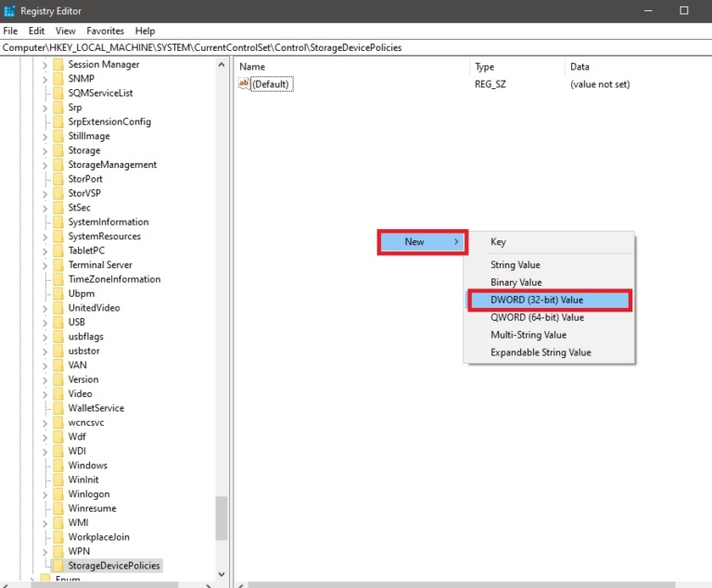
Task: Open the File menu
Action: pos(10,31)
